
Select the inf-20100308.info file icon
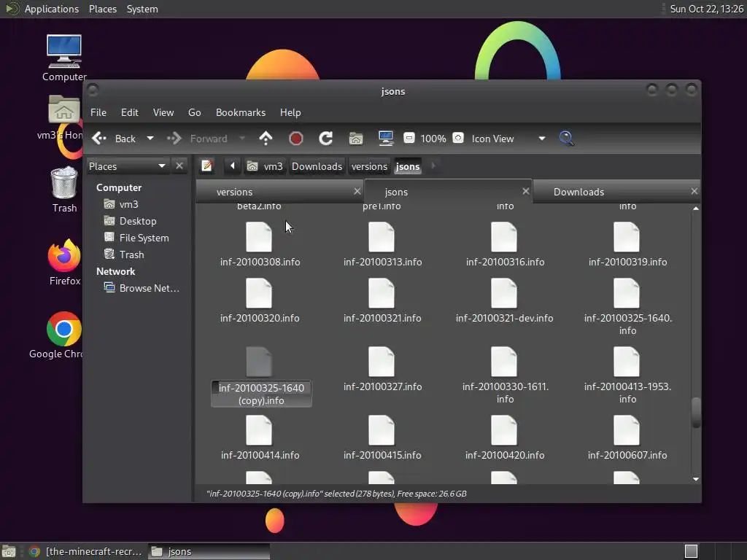click(x=259, y=237)
